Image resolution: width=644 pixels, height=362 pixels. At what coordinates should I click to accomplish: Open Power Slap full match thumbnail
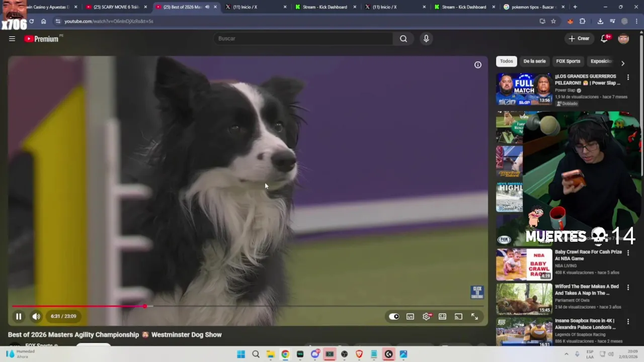pyautogui.click(x=524, y=89)
